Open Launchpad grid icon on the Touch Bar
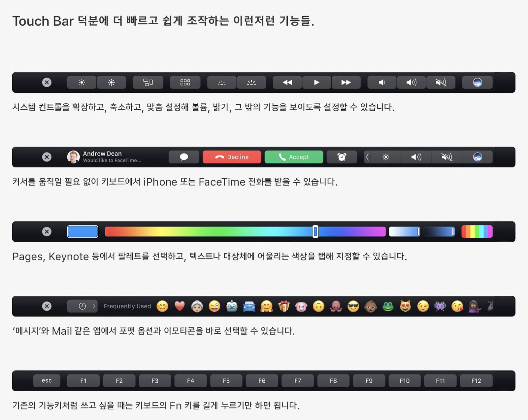Image resolution: width=528 pixels, height=420 pixels. coord(185,83)
